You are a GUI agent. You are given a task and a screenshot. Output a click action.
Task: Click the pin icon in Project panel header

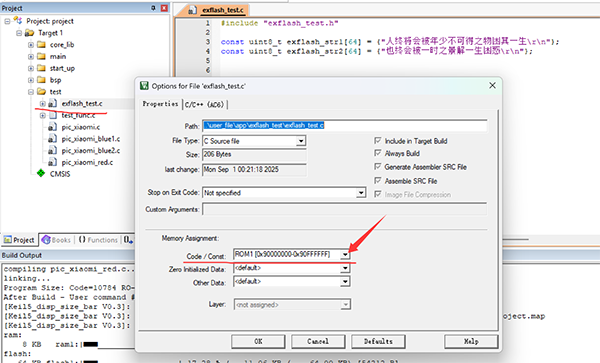tap(153, 8)
